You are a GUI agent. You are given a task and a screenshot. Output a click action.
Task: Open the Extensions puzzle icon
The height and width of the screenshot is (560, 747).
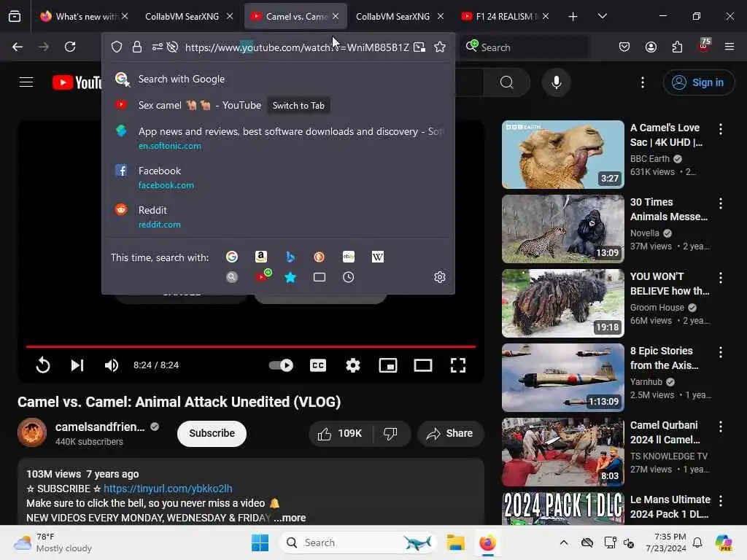click(677, 47)
